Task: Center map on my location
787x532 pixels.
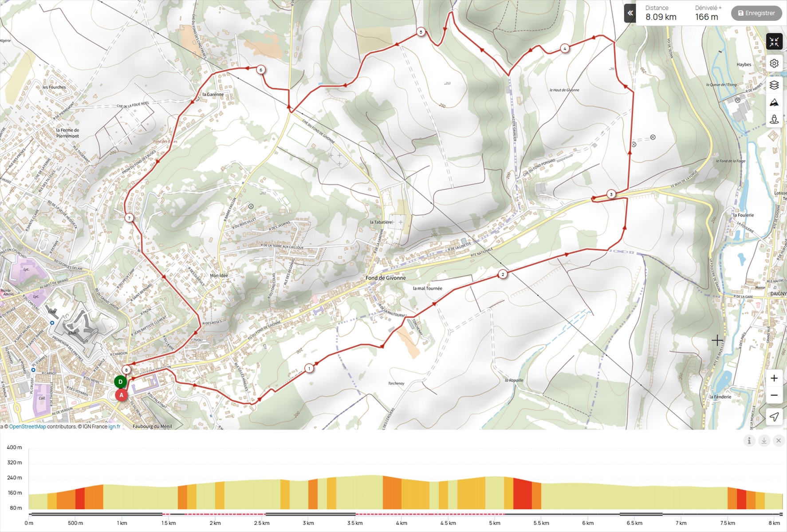Action: 774,417
